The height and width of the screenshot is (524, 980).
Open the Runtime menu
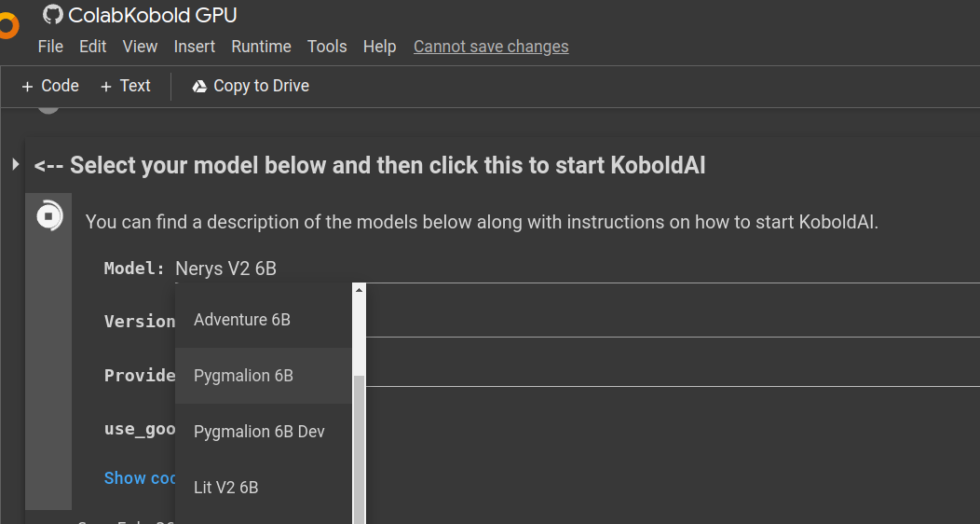pyautogui.click(x=261, y=47)
